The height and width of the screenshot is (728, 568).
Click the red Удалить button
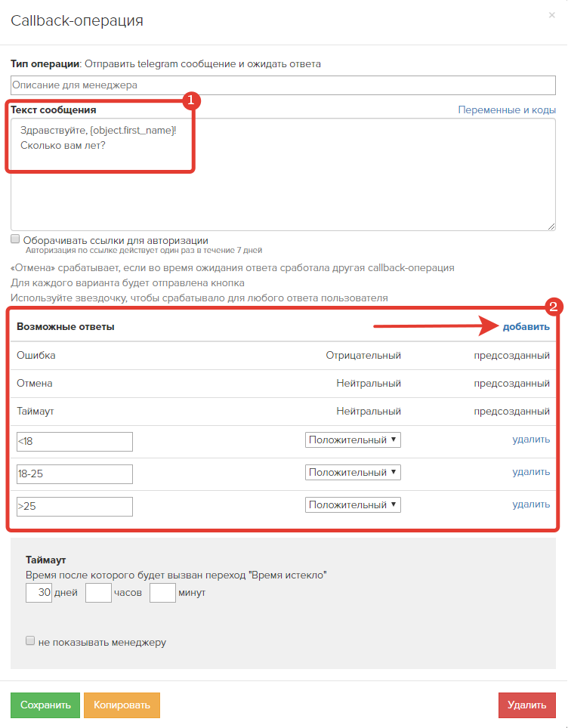526,705
